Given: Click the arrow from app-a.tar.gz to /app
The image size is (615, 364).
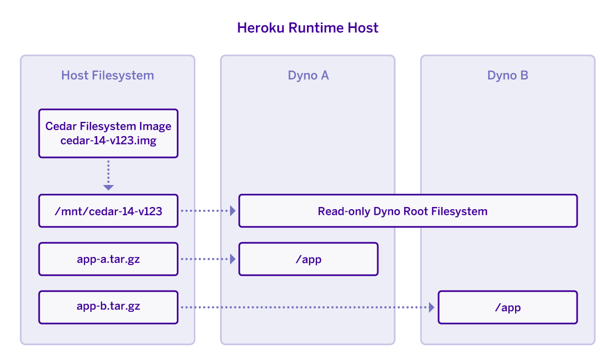Looking at the screenshot, I should [x=208, y=259].
